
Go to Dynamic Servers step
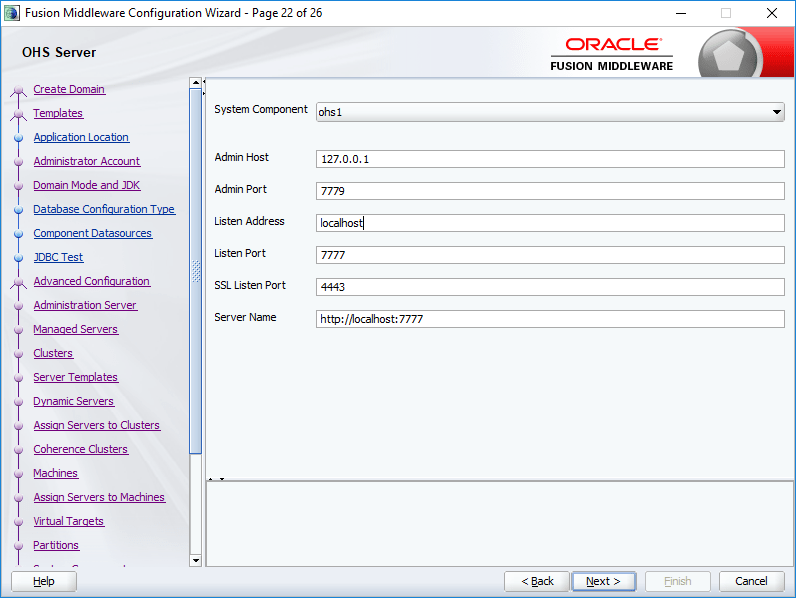[74, 401]
